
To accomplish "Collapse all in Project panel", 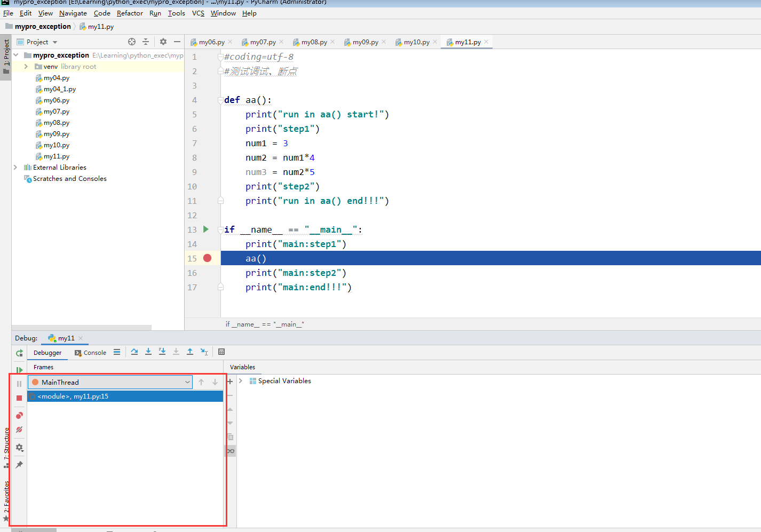I will coord(146,42).
